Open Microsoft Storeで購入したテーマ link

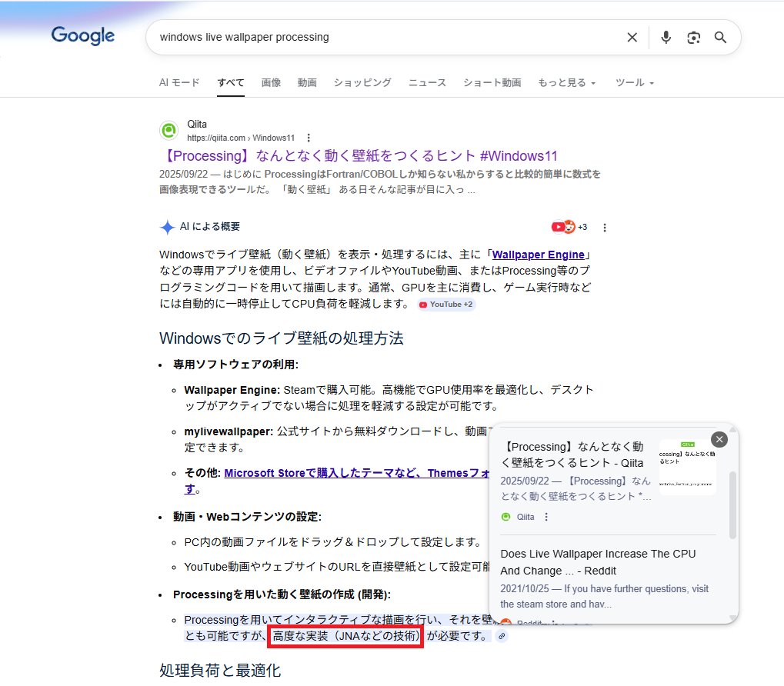[356, 473]
